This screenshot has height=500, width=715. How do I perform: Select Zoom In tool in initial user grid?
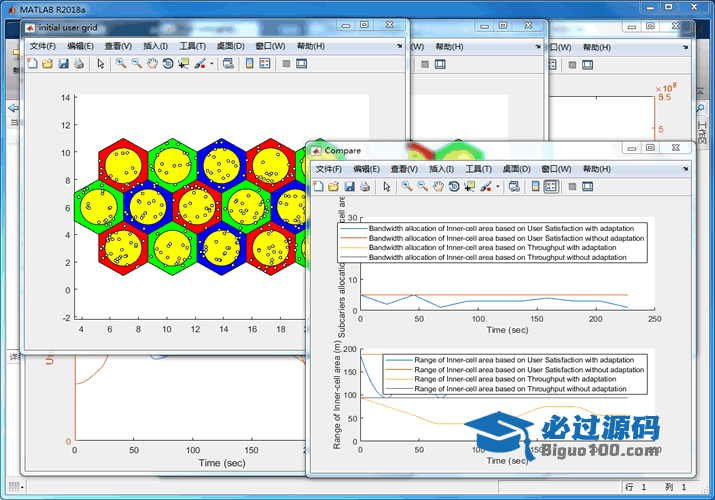click(x=120, y=64)
